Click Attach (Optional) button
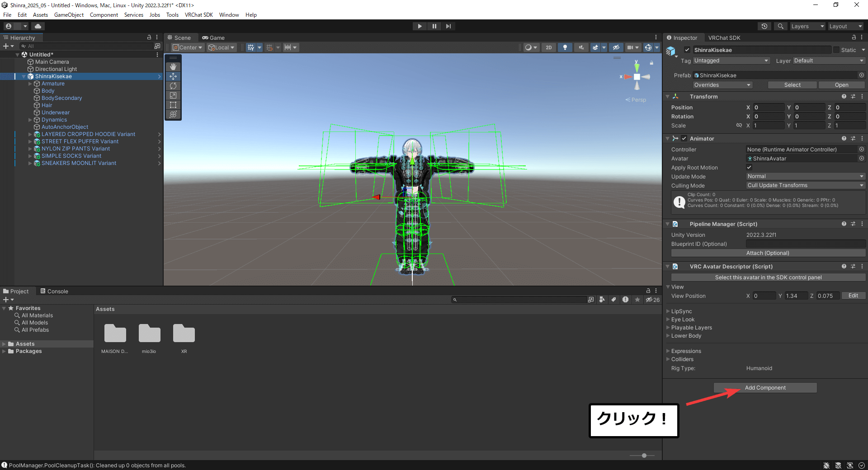Image resolution: width=868 pixels, height=470 pixels. tap(768, 253)
